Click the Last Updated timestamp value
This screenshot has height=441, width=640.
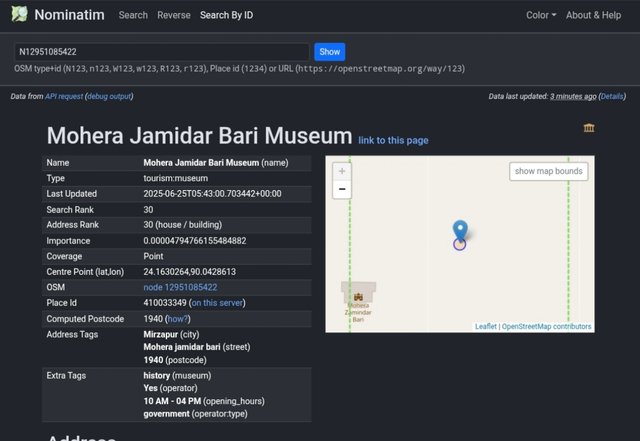212,194
